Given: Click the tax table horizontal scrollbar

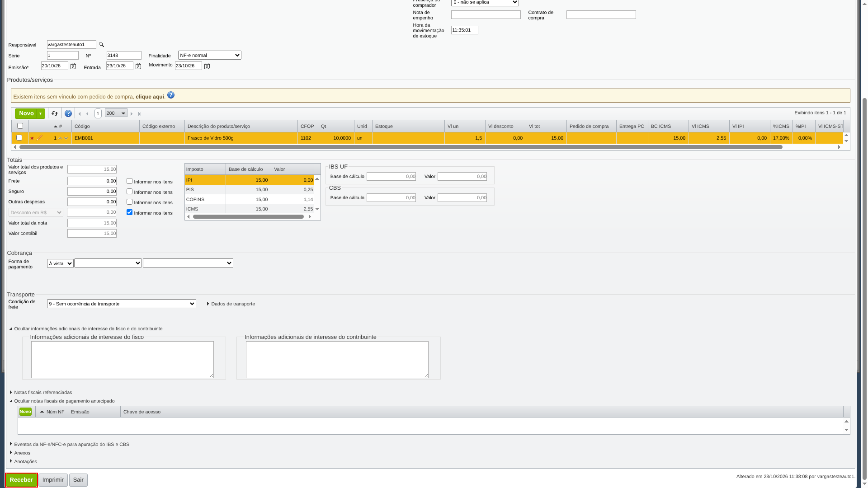Looking at the screenshot, I should 248,217.
